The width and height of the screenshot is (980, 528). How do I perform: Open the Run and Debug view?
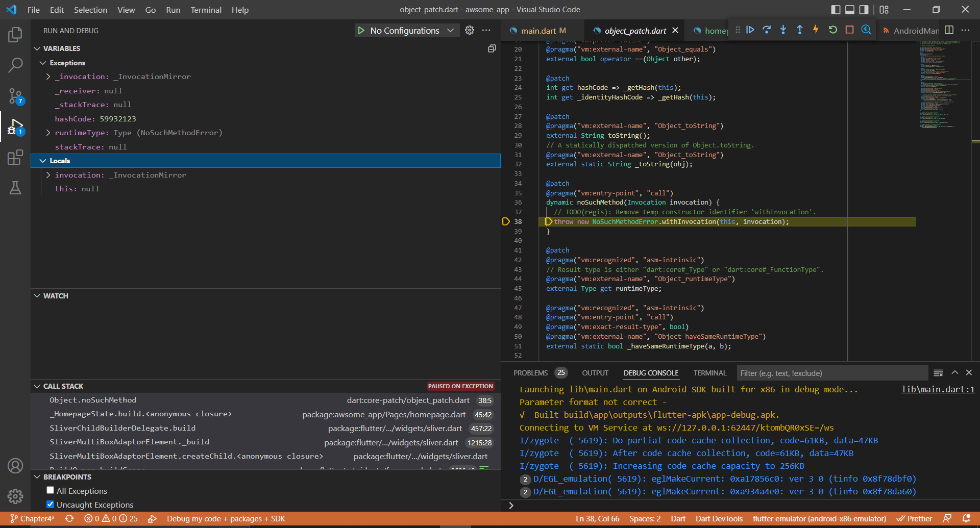[x=15, y=127]
